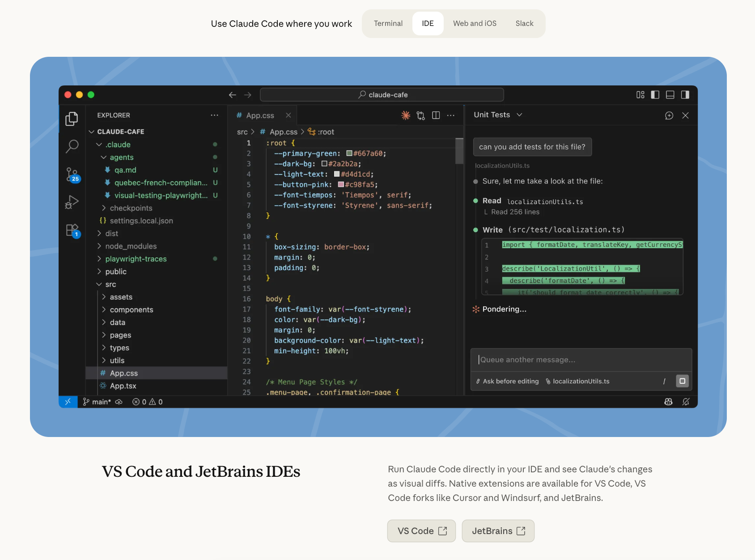Click the Claude Code spark icon in editor toolbar

pyautogui.click(x=406, y=115)
